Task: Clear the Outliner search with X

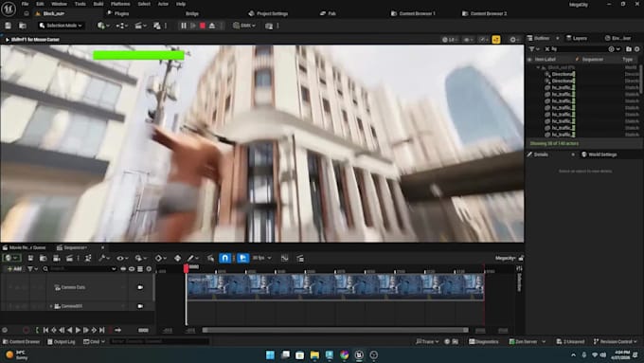Action: click(547, 49)
